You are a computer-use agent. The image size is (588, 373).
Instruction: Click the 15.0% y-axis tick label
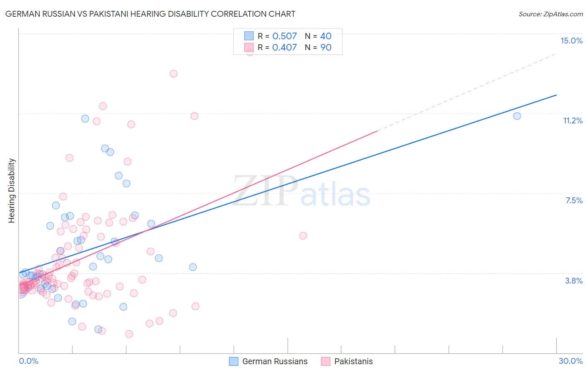point(571,41)
